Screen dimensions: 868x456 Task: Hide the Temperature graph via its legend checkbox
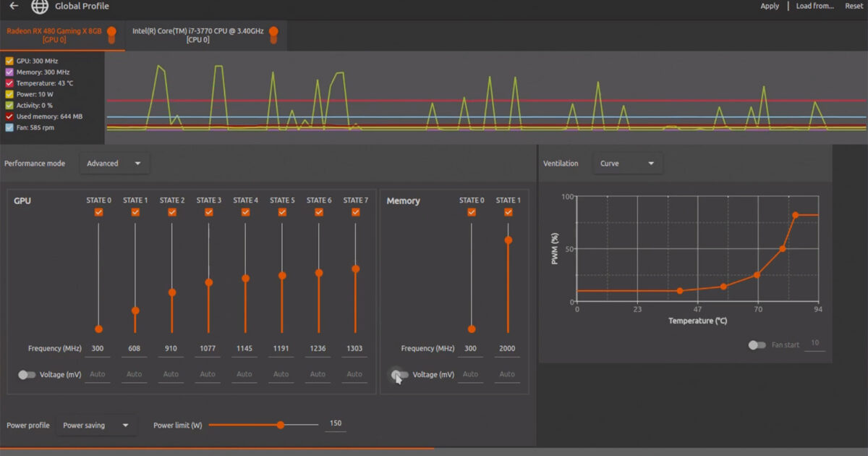tap(9, 83)
